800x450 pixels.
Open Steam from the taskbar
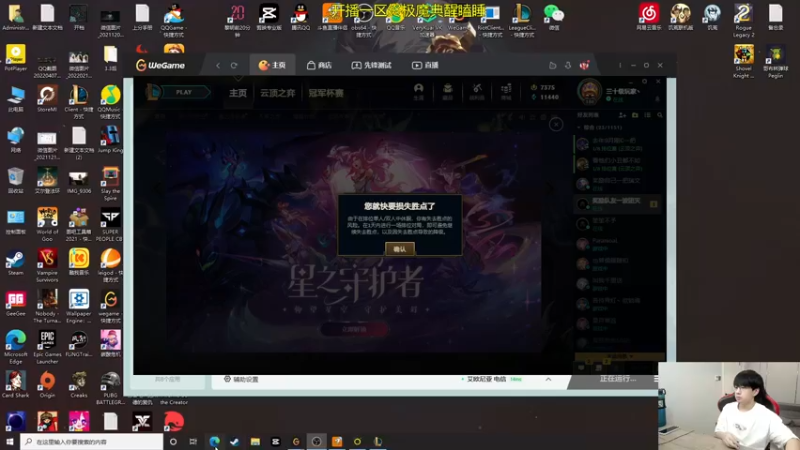235,441
